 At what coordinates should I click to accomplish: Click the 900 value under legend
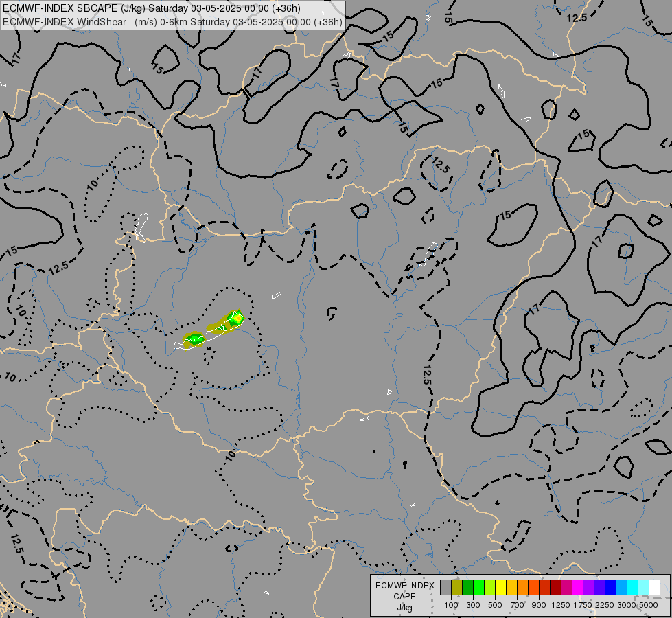tap(539, 605)
